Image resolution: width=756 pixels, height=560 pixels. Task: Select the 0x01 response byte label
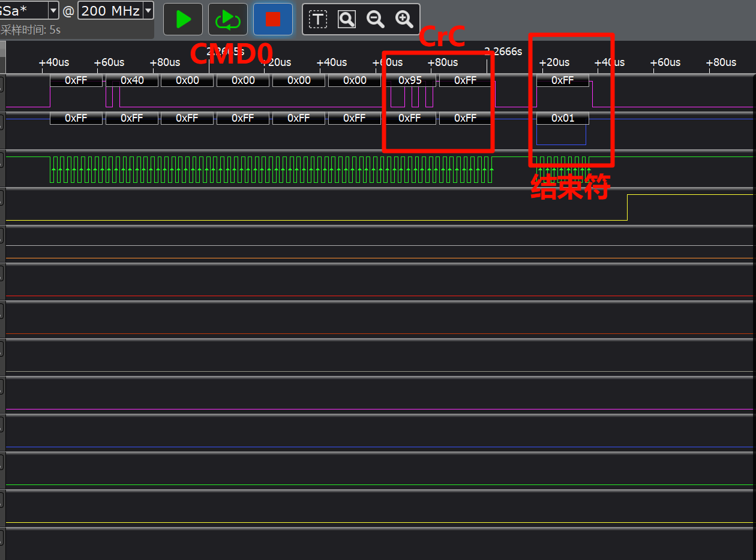(562, 119)
